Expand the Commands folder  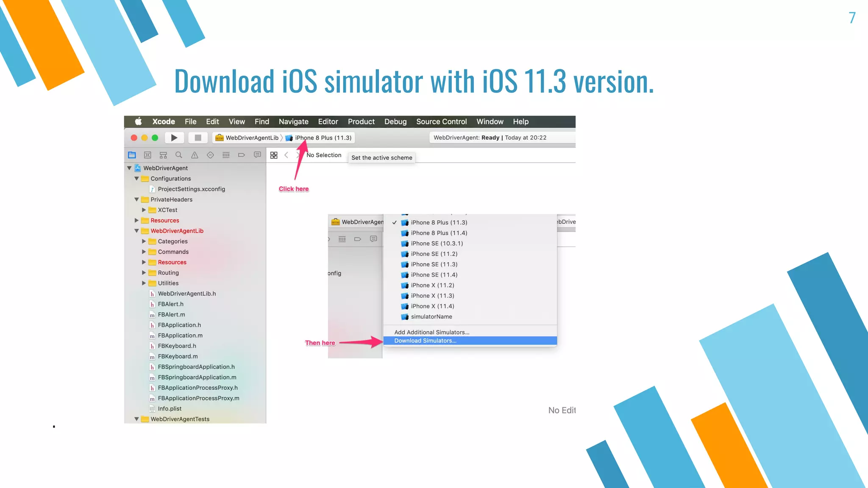144,252
